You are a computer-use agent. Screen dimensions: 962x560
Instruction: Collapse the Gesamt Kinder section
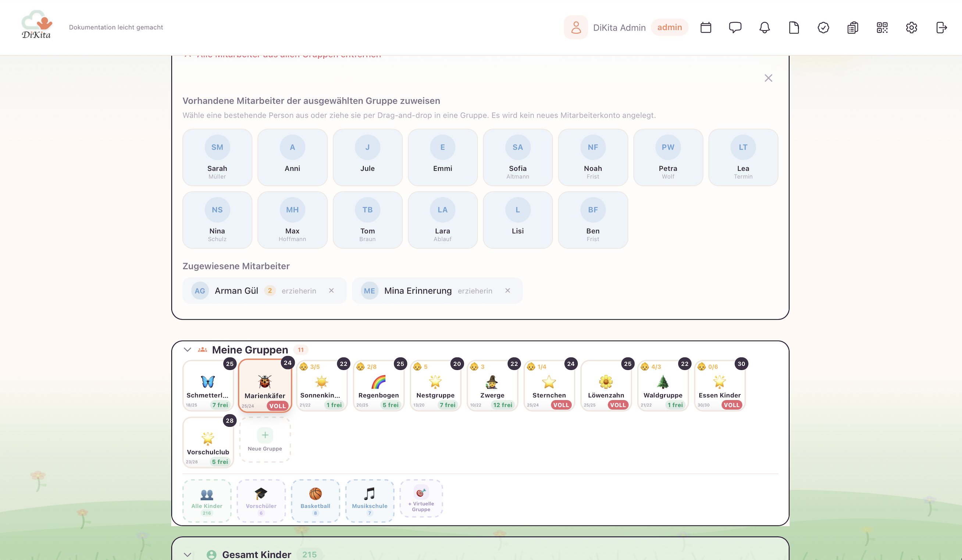point(188,554)
